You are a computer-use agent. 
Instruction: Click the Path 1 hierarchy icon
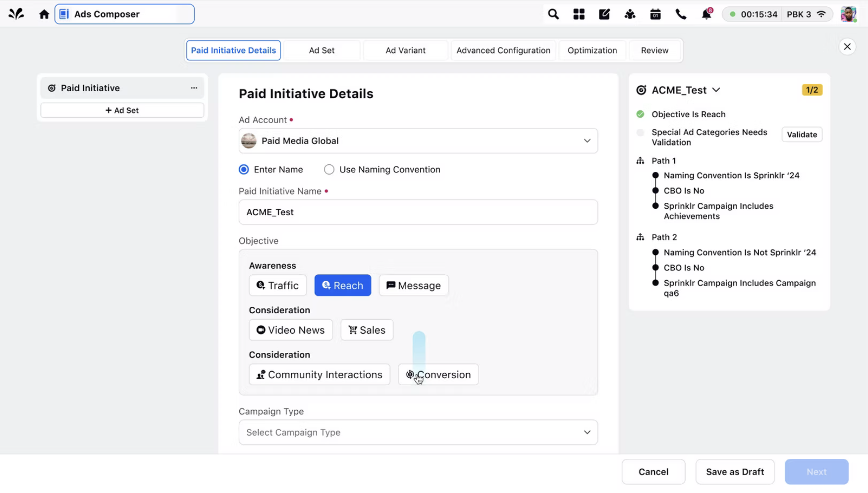click(x=640, y=160)
